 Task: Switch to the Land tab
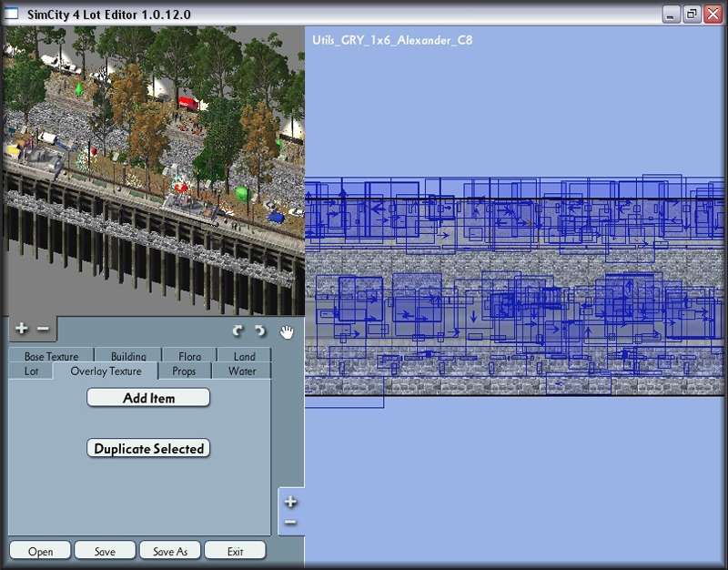point(244,355)
